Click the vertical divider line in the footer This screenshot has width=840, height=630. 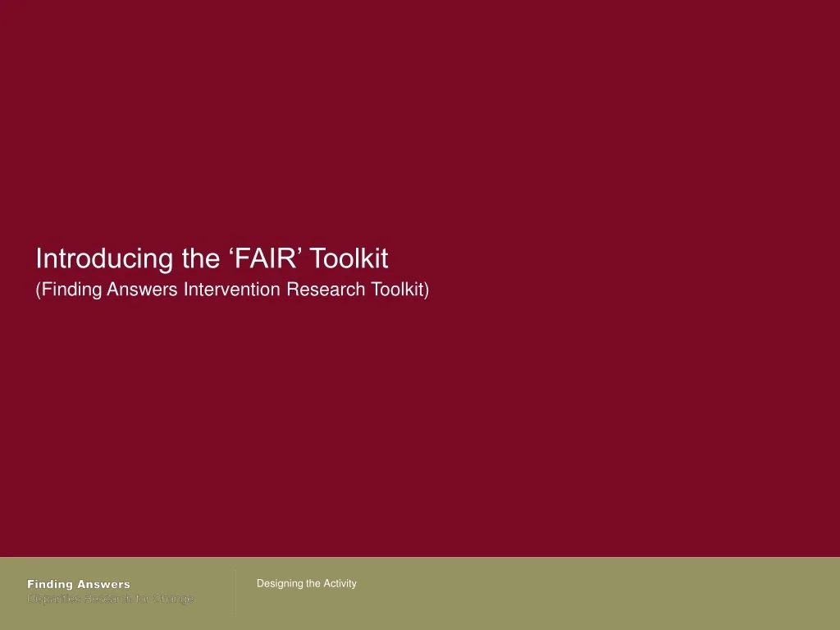pyautogui.click(x=235, y=592)
